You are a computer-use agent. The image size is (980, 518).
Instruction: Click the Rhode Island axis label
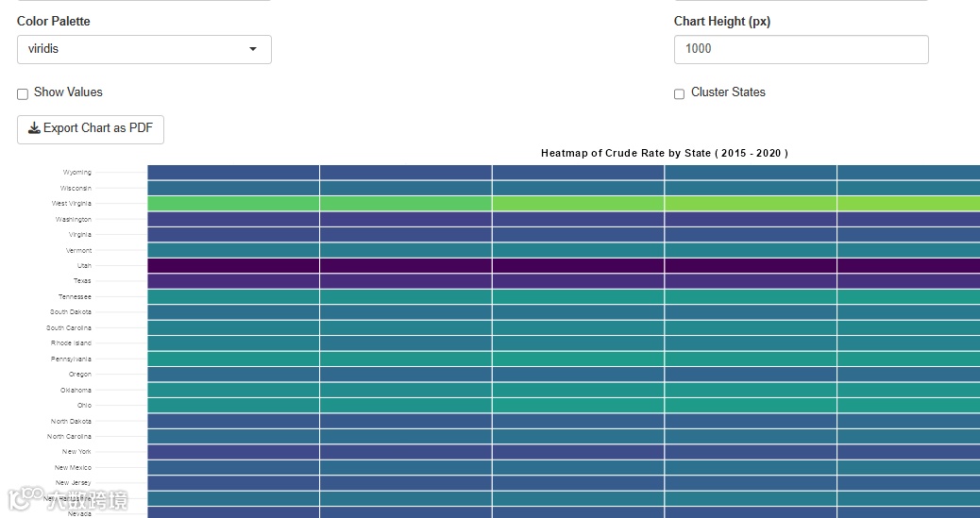[x=71, y=343]
